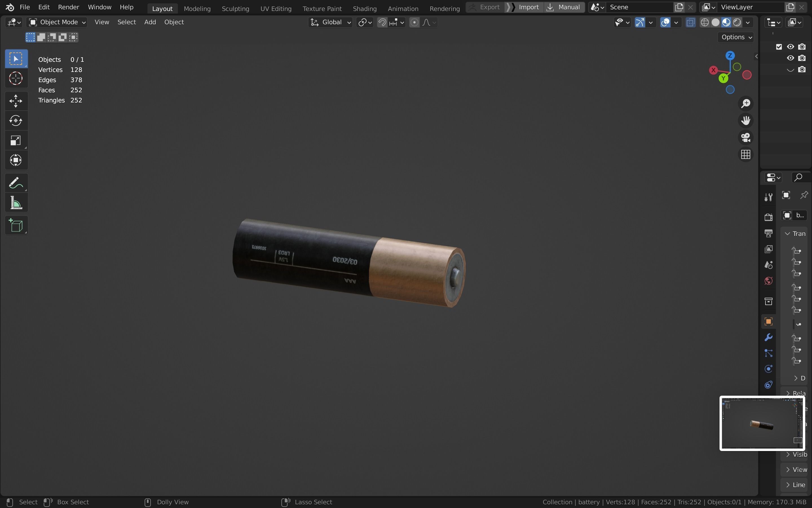Choose the Scale tool
Image resolution: width=812 pixels, height=508 pixels.
pos(16,141)
